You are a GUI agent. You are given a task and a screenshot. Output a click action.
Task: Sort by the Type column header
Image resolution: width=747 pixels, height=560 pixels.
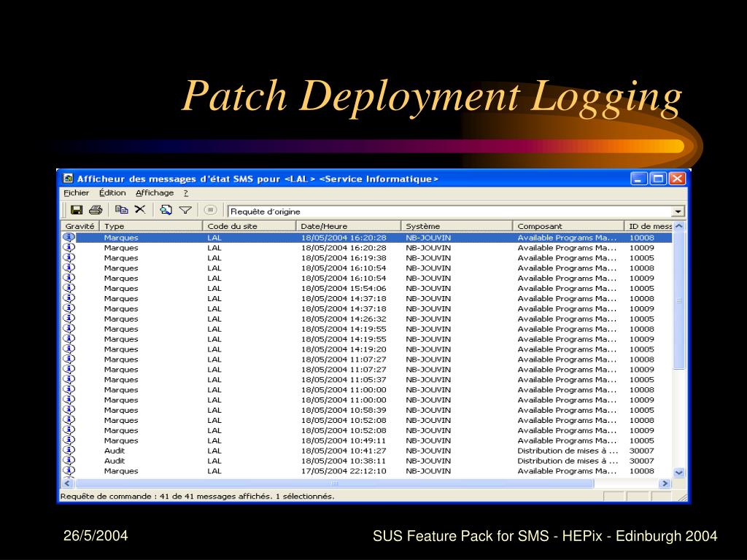pos(151,226)
